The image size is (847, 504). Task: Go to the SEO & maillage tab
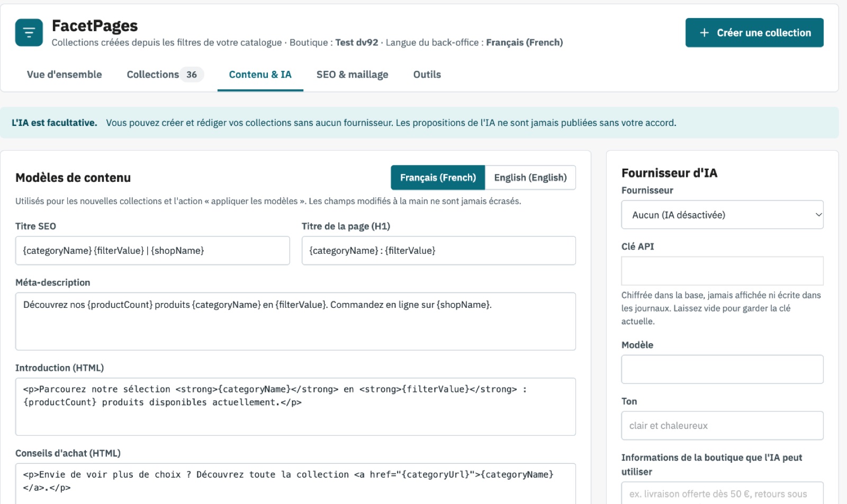(352, 75)
